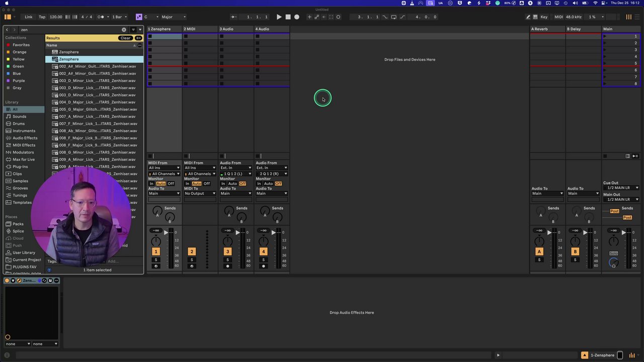The height and width of the screenshot is (362, 644).
Task: Activate the Punch-In switch
Action: coord(385,17)
